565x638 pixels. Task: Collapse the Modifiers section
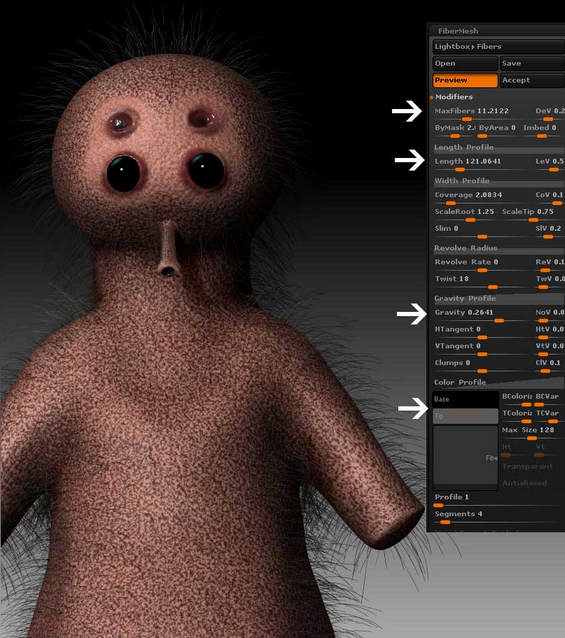pos(454,97)
